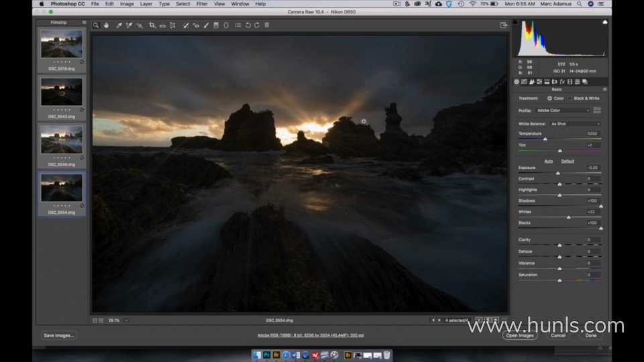Choose the Graduated Filter tool
The height and width of the screenshot is (362, 644).
(x=216, y=25)
